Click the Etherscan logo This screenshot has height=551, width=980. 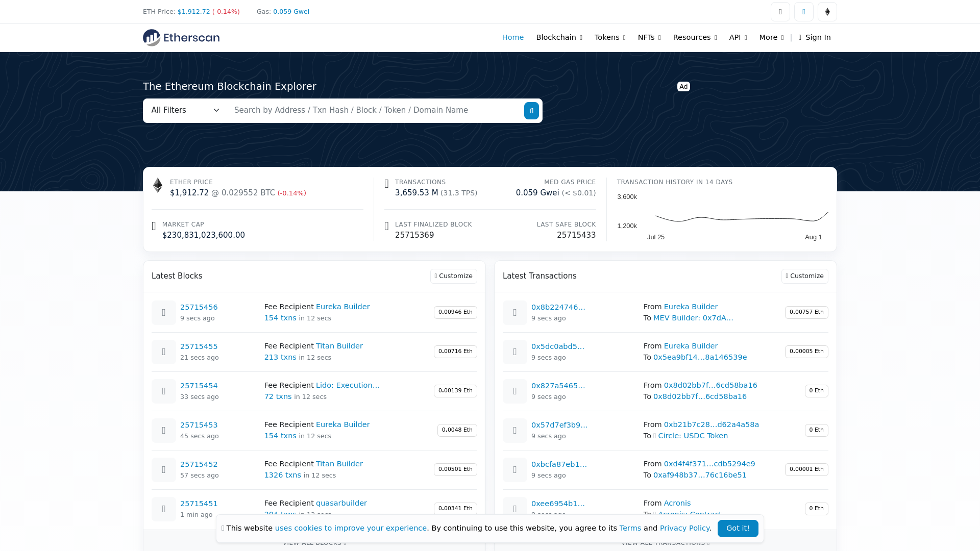181,38
